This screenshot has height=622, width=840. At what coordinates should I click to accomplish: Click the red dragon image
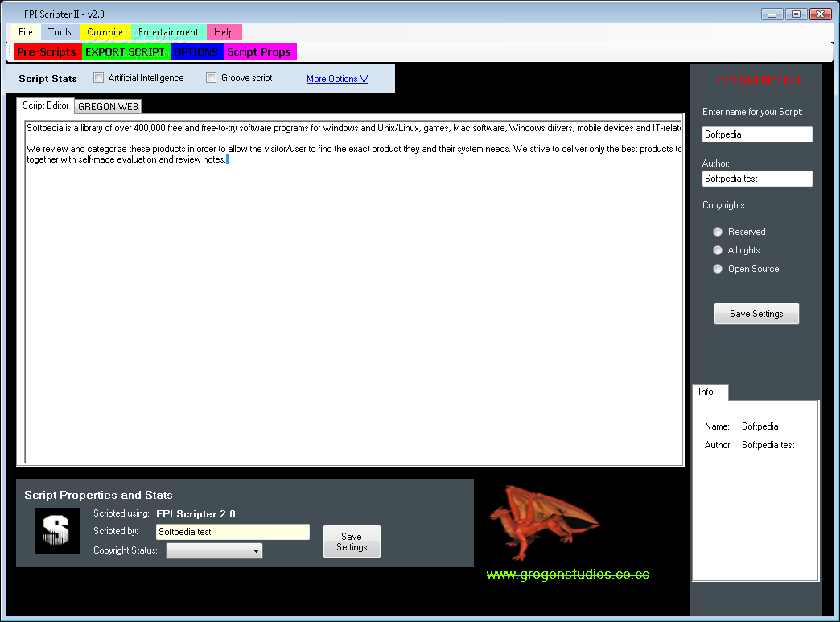(544, 521)
